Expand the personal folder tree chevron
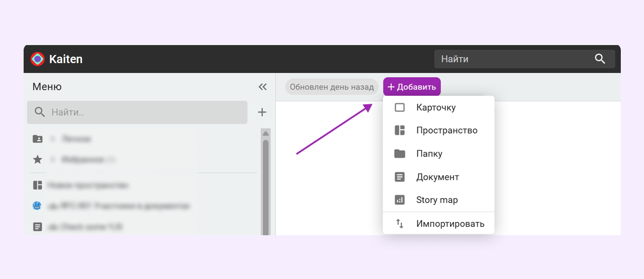644x279 pixels. (53, 139)
